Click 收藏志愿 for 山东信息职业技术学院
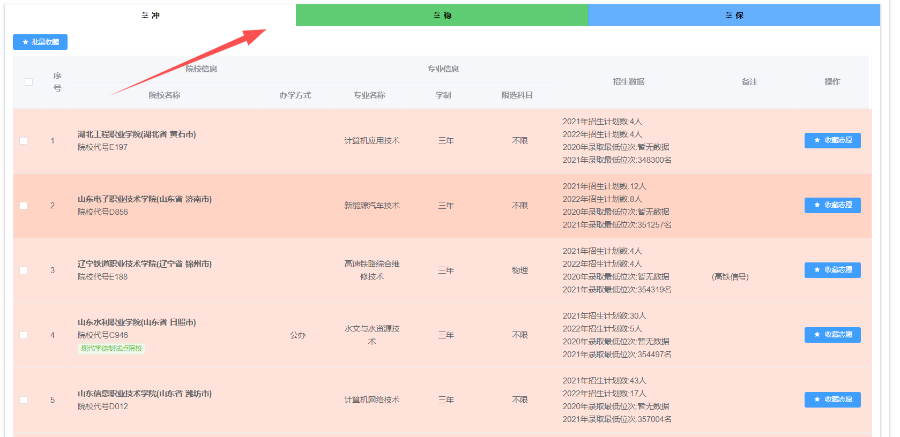Image resolution: width=900 pixels, height=437 pixels. [832, 400]
